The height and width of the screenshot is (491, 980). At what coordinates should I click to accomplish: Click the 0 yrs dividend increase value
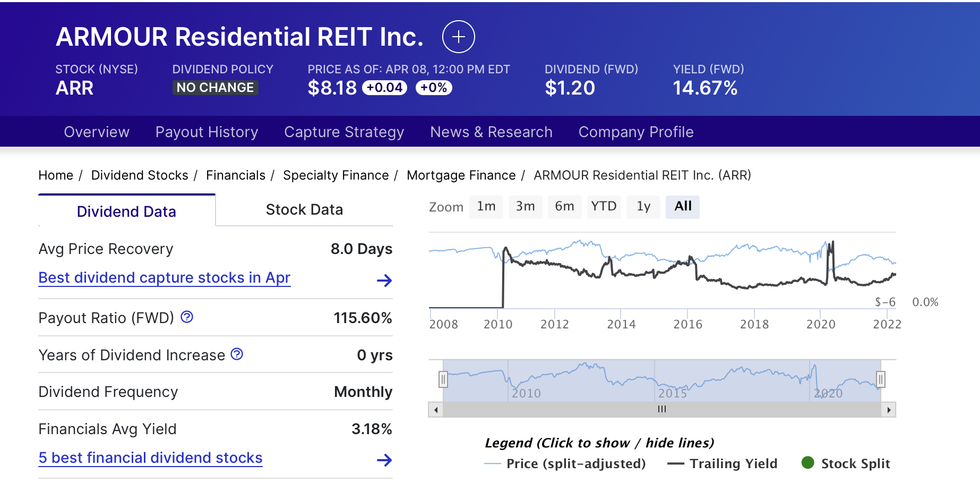(x=375, y=355)
